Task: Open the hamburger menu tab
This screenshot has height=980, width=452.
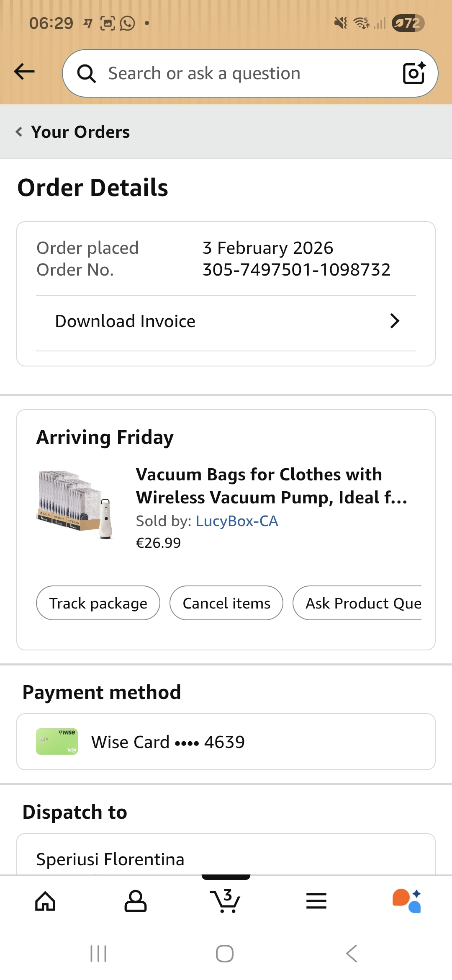Action: (x=316, y=901)
